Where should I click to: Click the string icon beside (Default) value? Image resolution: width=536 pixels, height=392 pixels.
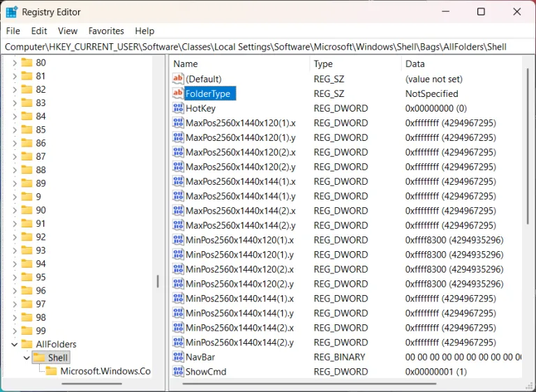[178, 79]
